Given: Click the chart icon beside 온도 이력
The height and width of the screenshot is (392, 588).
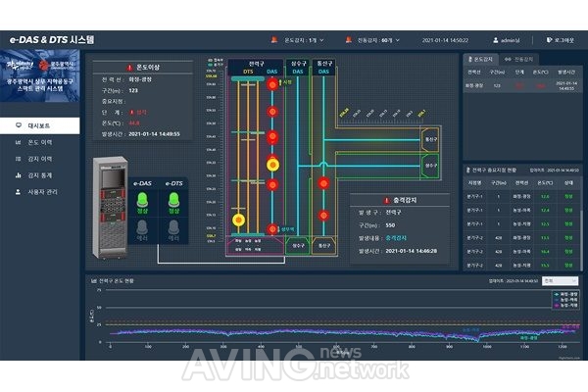Looking at the screenshot, I should coord(18,142).
